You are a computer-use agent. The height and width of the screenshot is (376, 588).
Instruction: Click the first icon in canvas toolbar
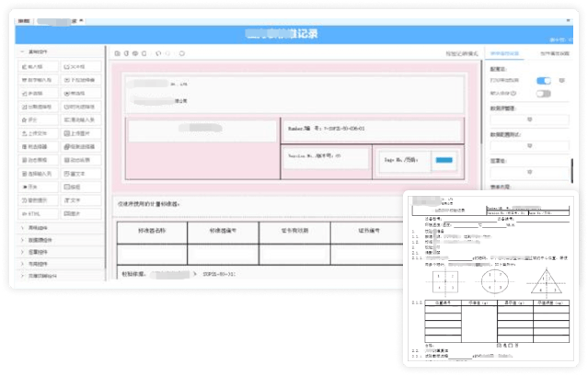pos(116,54)
